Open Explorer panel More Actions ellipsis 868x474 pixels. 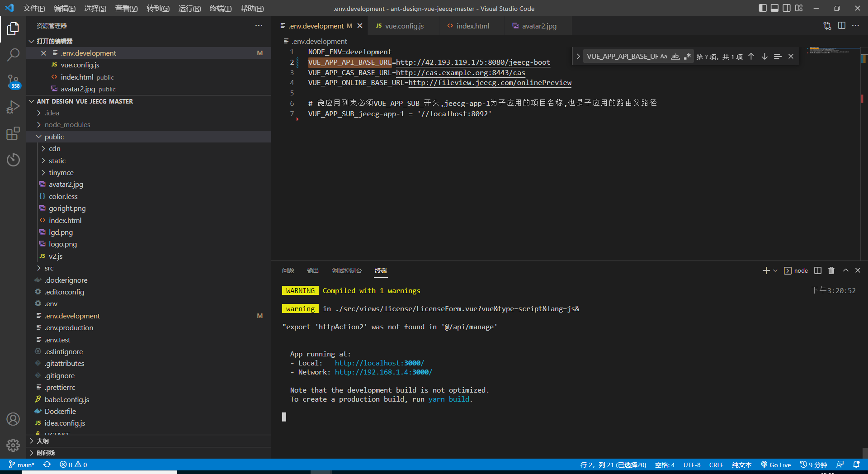click(x=259, y=26)
